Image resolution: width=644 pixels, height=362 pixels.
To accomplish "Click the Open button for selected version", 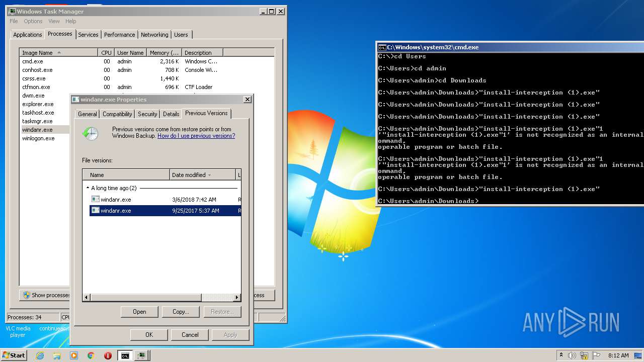I will click(139, 312).
